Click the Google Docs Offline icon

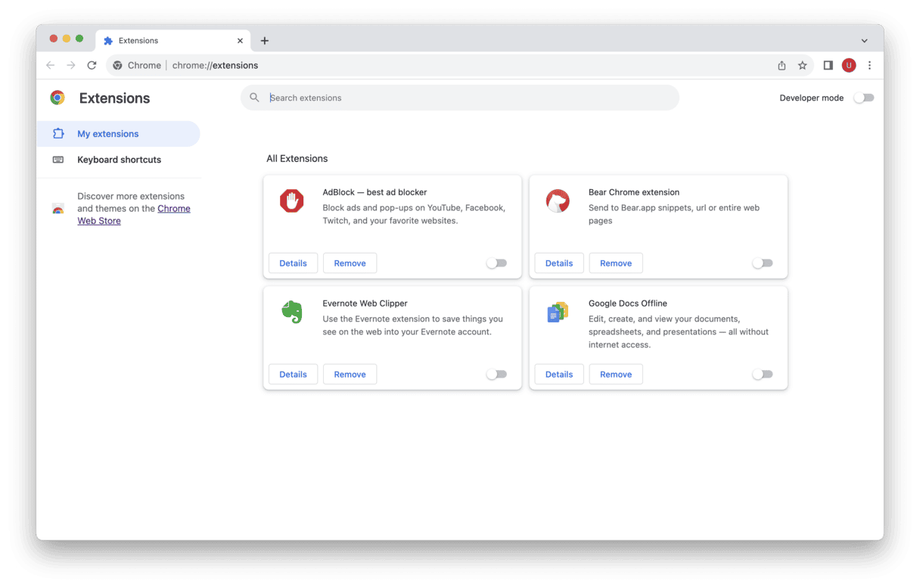point(558,312)
